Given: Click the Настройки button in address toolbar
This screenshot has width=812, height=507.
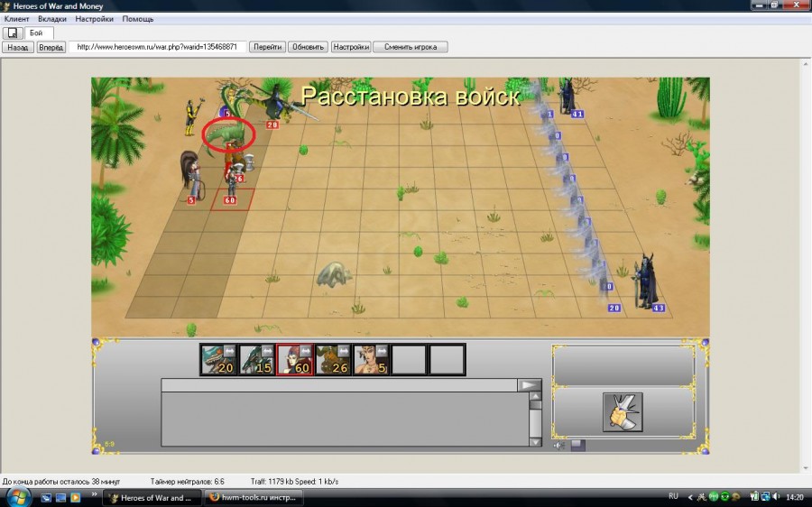Looking at the screenshot, I should (351, 47).
